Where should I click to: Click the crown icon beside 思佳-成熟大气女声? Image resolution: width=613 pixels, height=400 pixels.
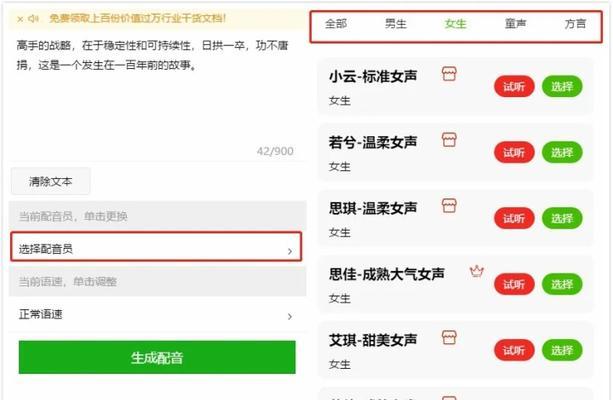point(477,271)
